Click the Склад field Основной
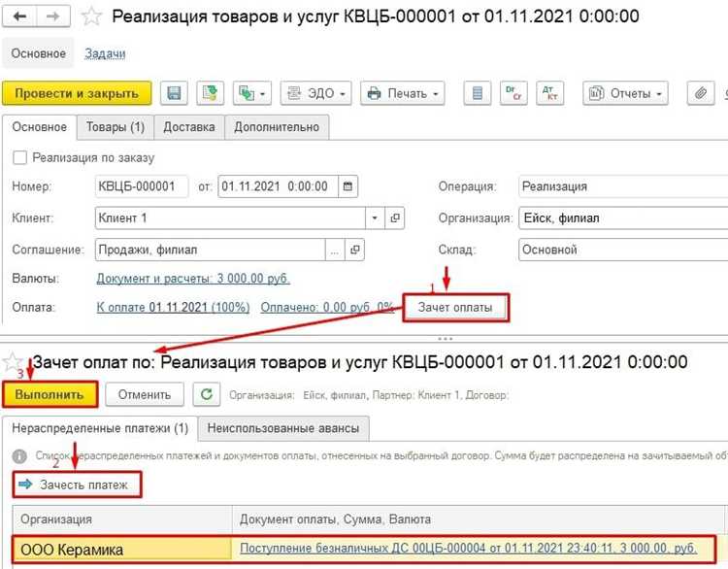 pos(623,250)
